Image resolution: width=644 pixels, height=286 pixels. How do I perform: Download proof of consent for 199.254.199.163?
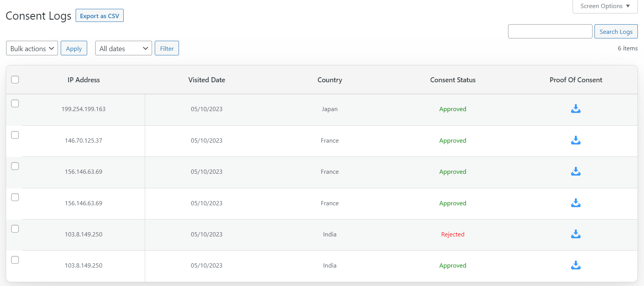575,109
